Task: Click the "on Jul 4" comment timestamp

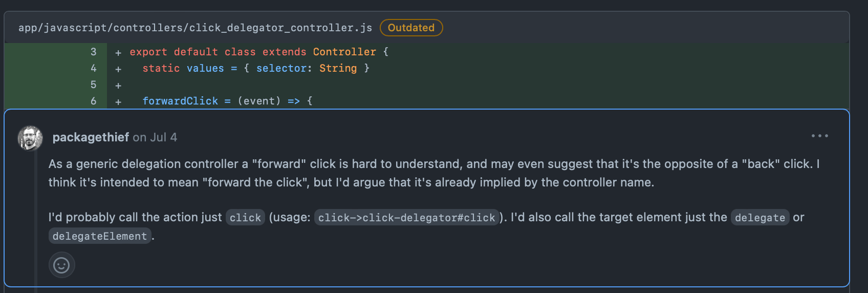Action: click(x=155, y=137)
